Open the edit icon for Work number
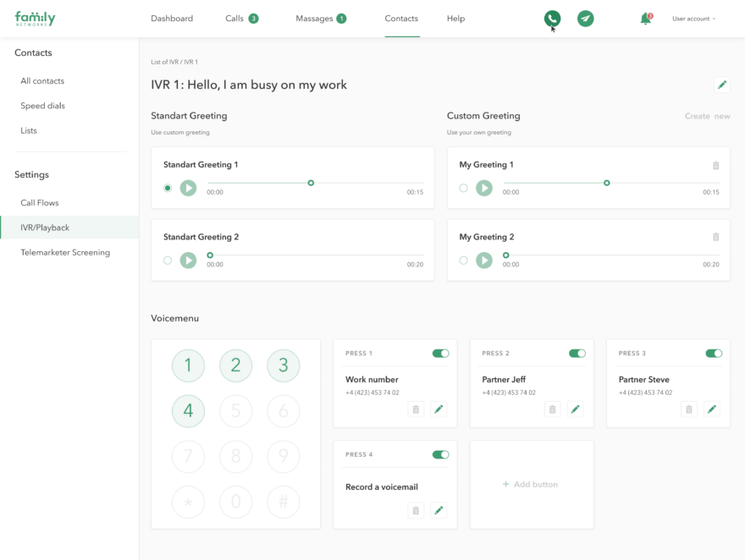 pos(439,409)
